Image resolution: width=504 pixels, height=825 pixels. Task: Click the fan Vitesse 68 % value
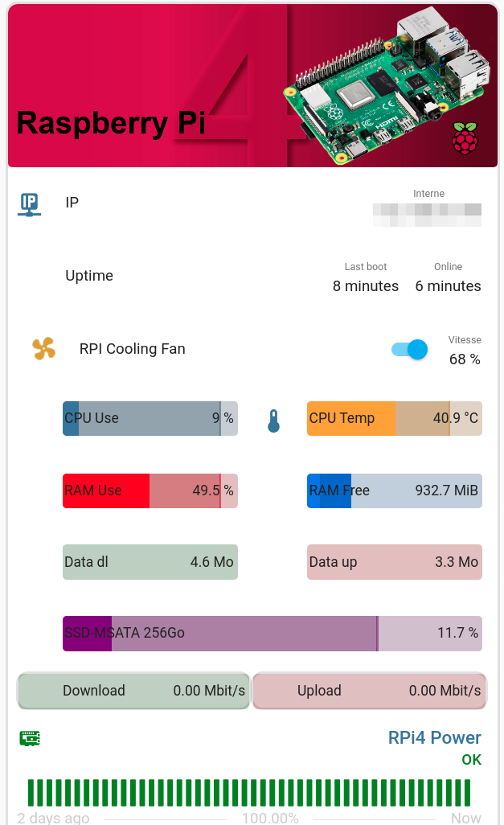tap(465, 359)
